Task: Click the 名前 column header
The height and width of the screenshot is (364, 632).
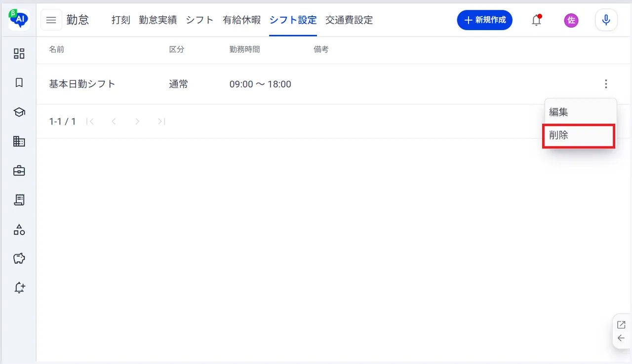Action: coord(57,49)
